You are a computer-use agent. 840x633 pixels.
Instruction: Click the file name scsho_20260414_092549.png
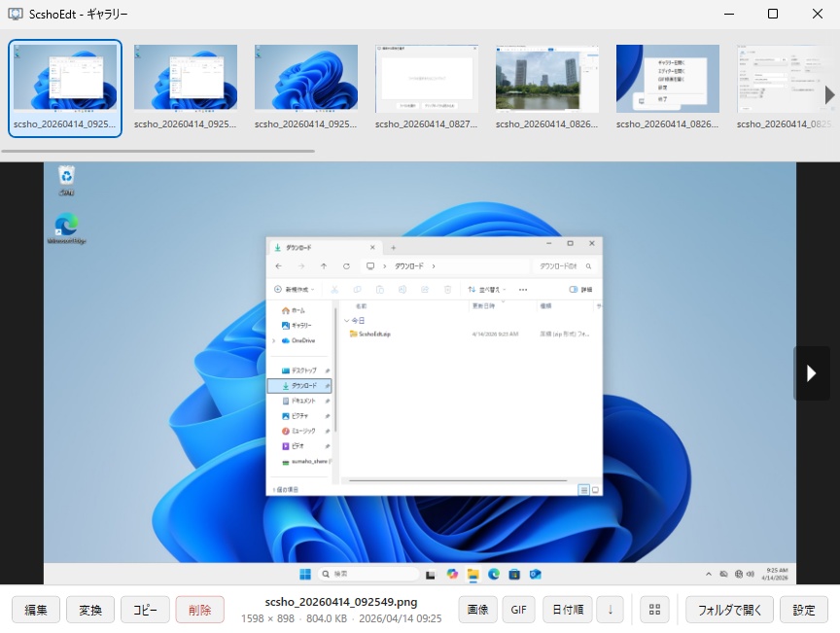point(341,602)
